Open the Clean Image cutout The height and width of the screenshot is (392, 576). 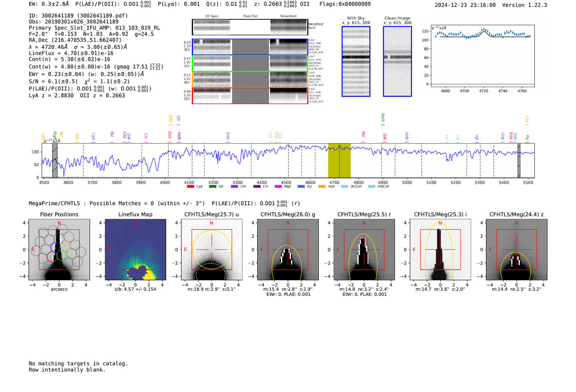pyautogui.click(x=397, y=61)
